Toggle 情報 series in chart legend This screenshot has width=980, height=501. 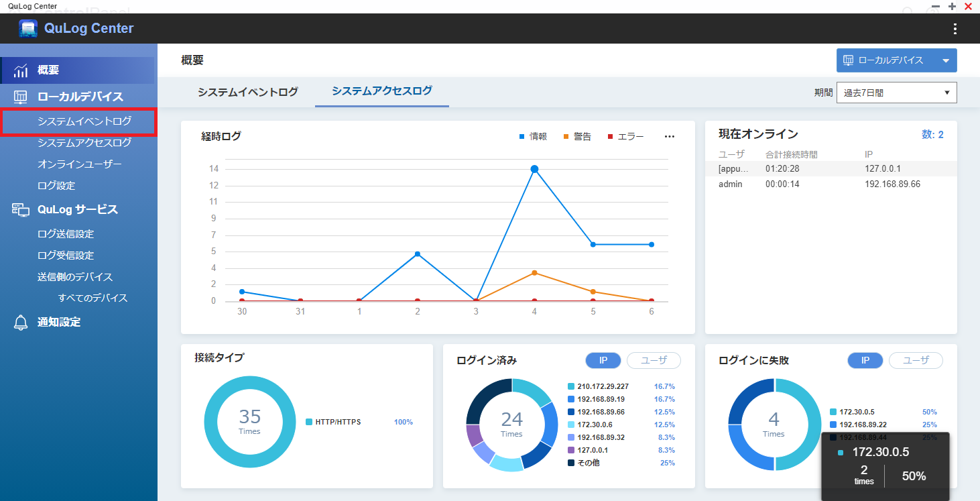(533, 137)
